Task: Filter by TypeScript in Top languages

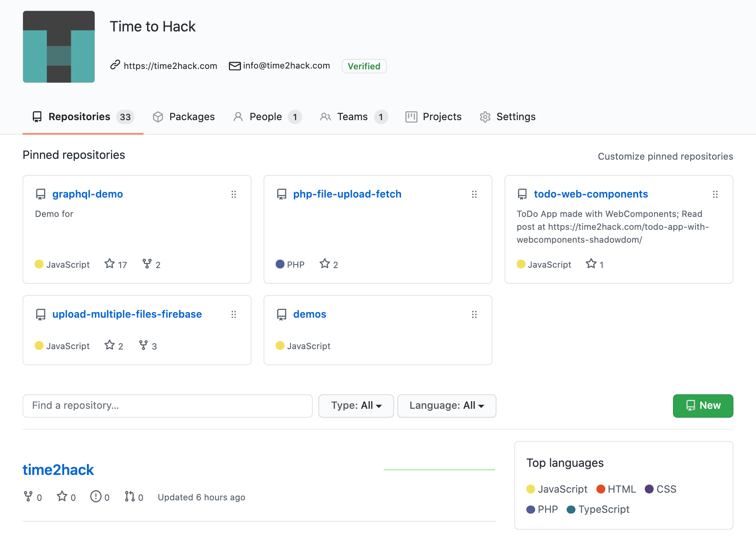Action: pyautogui.click(x=598, y=509)
